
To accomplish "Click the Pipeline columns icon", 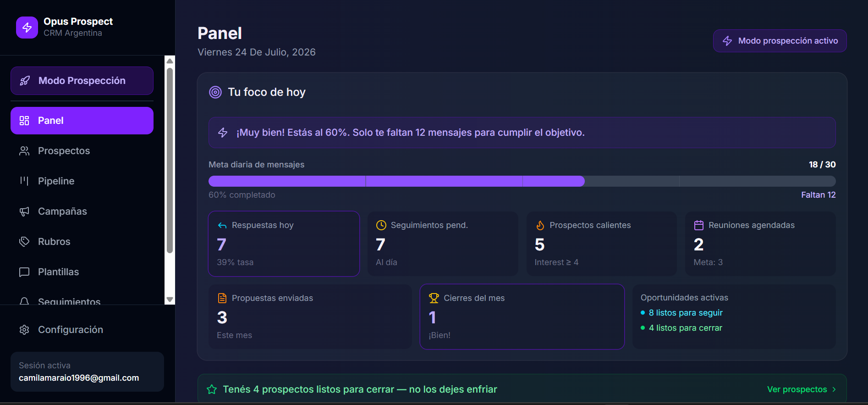I will point(24,181).
